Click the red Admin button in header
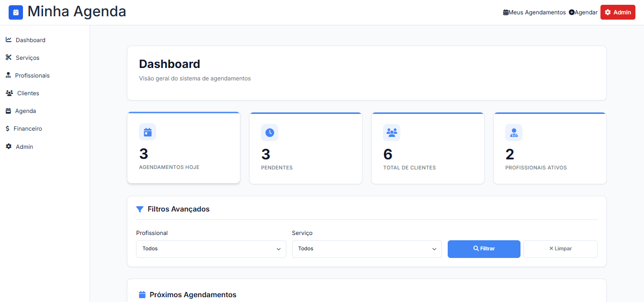Screen dimensions: 644x302 point(618,12)
